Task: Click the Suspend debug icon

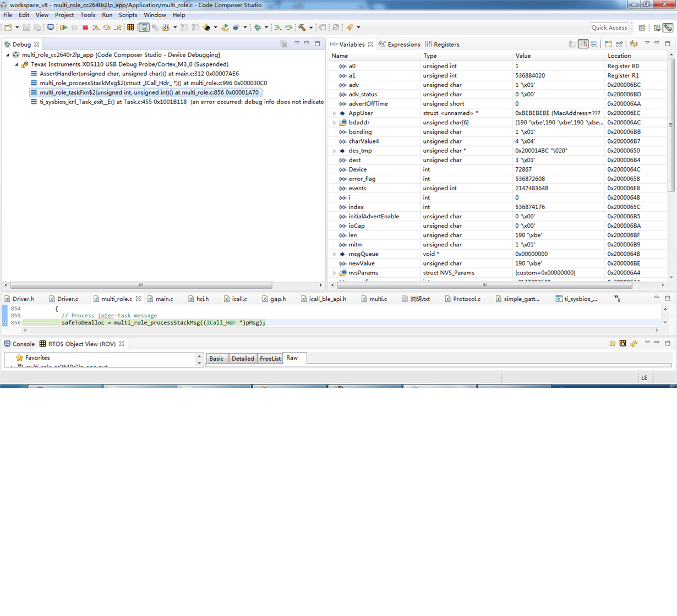Action: click(x=74, y=27)
